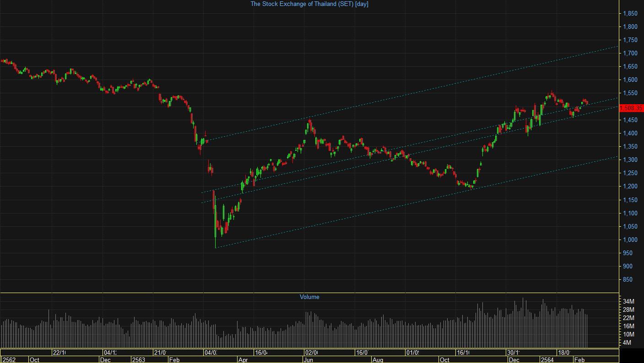Pick the year 2564 on the time axis
The height and width of the screenshot is (363, 644).
(x=547, y=360)
